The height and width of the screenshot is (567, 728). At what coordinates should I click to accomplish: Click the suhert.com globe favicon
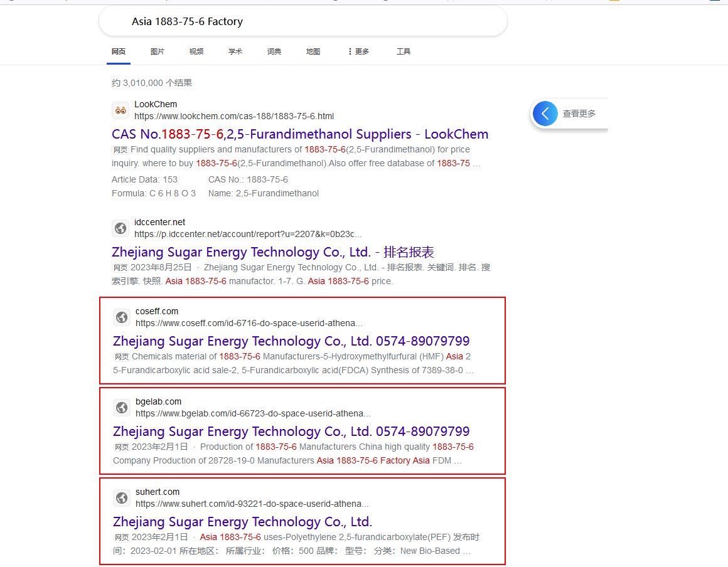tap(122, 498)
